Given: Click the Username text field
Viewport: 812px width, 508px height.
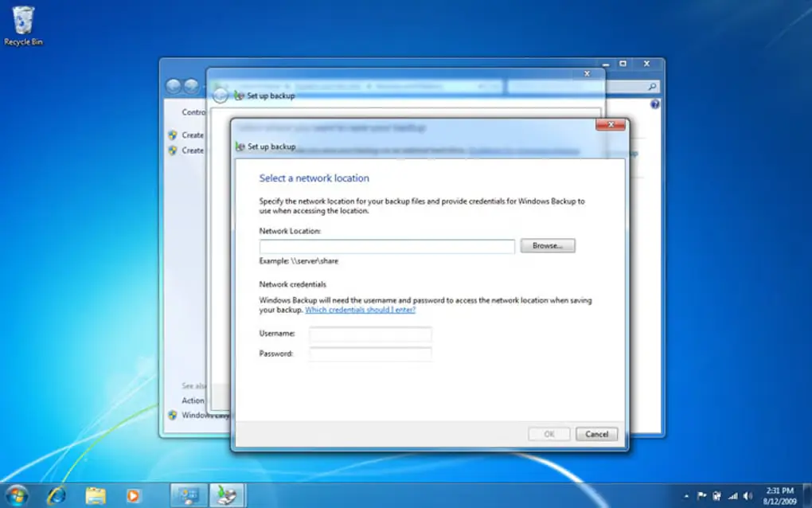Looking at the screenshot, I should (x=369, y=334).
